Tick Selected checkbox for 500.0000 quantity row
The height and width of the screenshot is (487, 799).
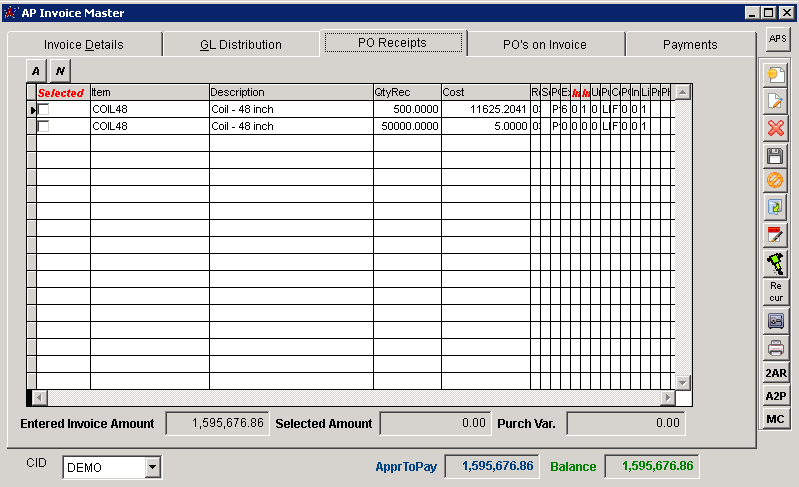click(43, 109)
